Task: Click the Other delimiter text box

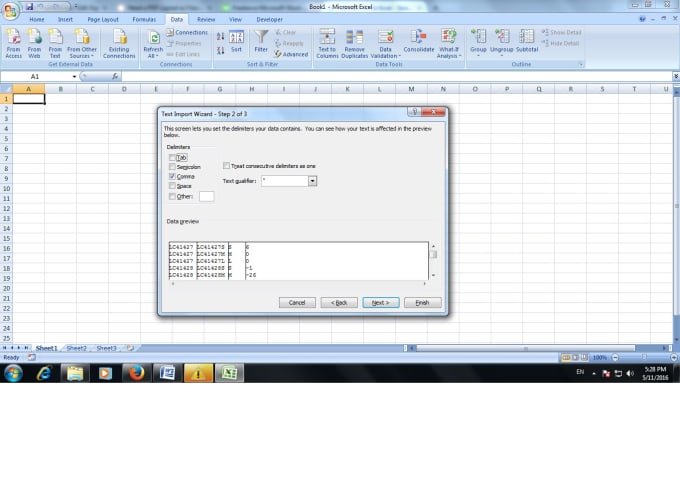Action: [x=206, y=196]
